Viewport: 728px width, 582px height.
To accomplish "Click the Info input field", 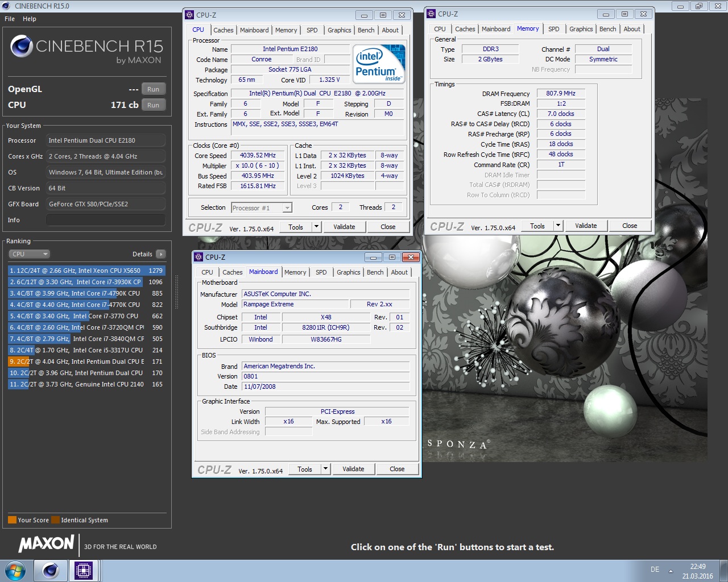I will coord(106,220).
